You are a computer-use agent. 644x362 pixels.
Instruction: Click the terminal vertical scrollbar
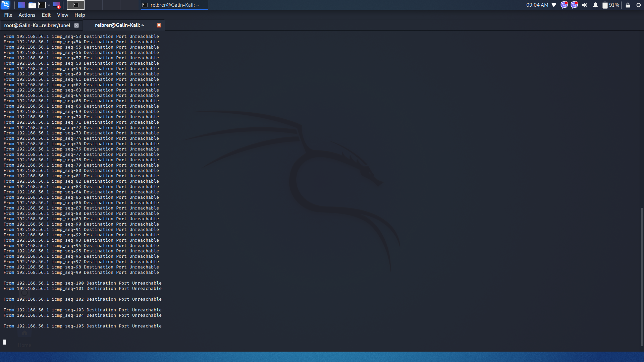coord(642,277)
